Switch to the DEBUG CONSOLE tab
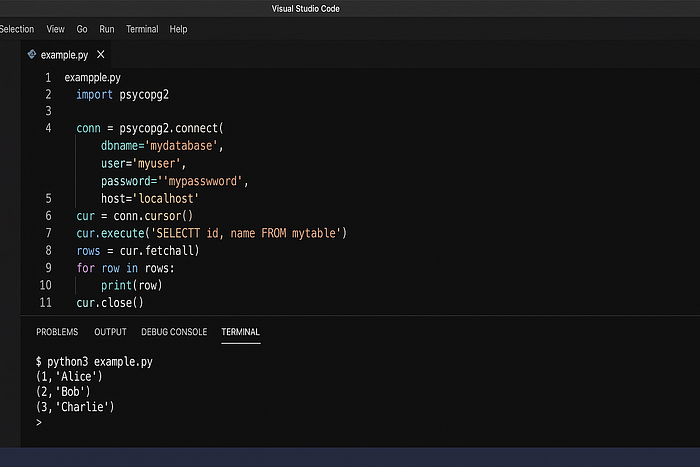The image size is (700, 467). (x=174, y=332)
